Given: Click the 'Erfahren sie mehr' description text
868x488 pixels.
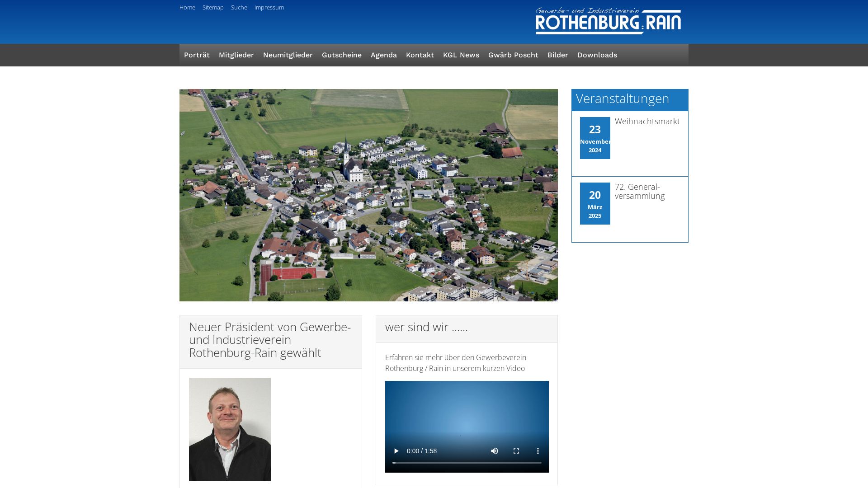Looking at the screenshot, I should pos(456,363).
